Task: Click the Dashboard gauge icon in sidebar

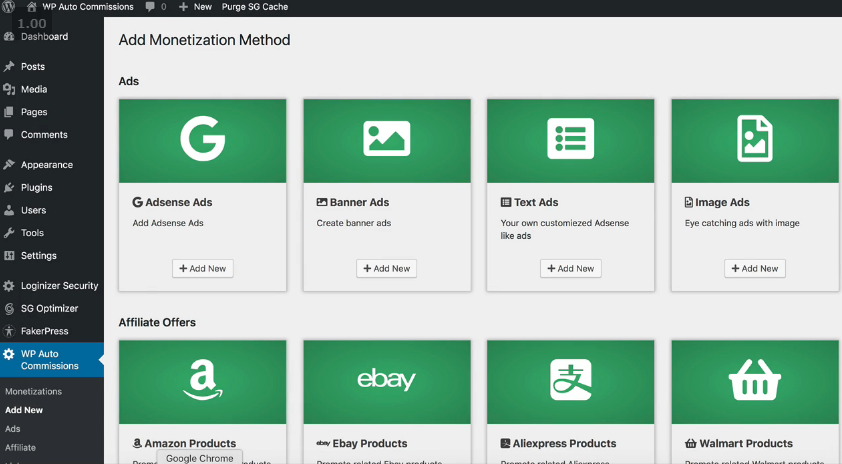Action: pyautogui.click(x=9, y=37)
